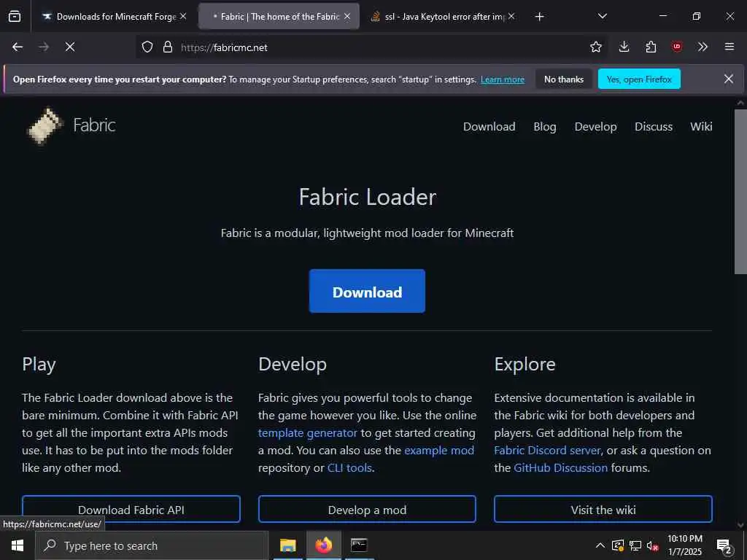Open the Downloads panel
The width and height of the screenshot is (747, 560).
coord(624,47)
